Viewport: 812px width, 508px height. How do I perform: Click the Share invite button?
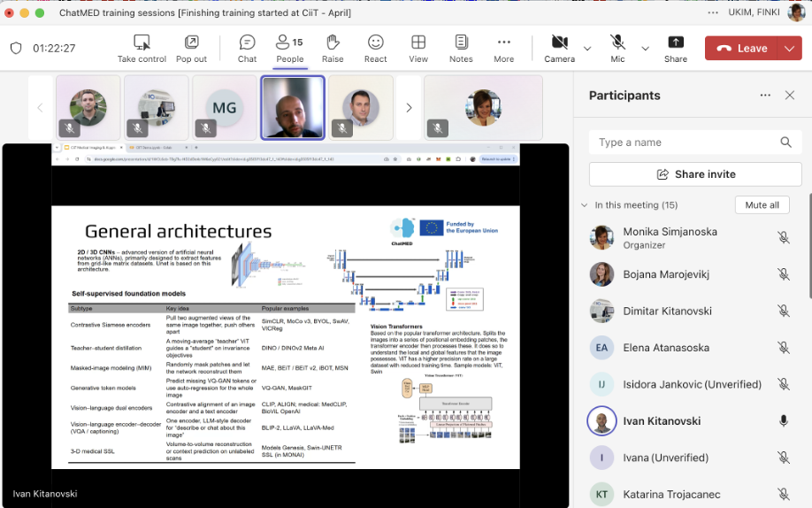pyautogui.click(x=695, y=174)
